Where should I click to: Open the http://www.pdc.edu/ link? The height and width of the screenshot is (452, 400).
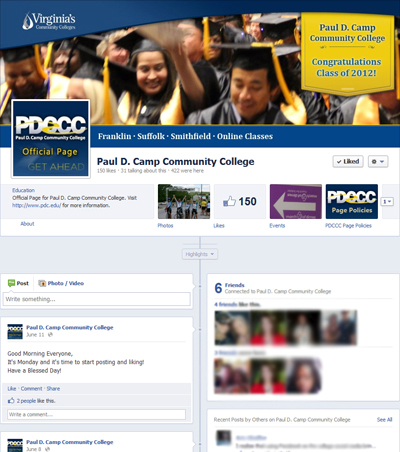[x=37, y=206]
